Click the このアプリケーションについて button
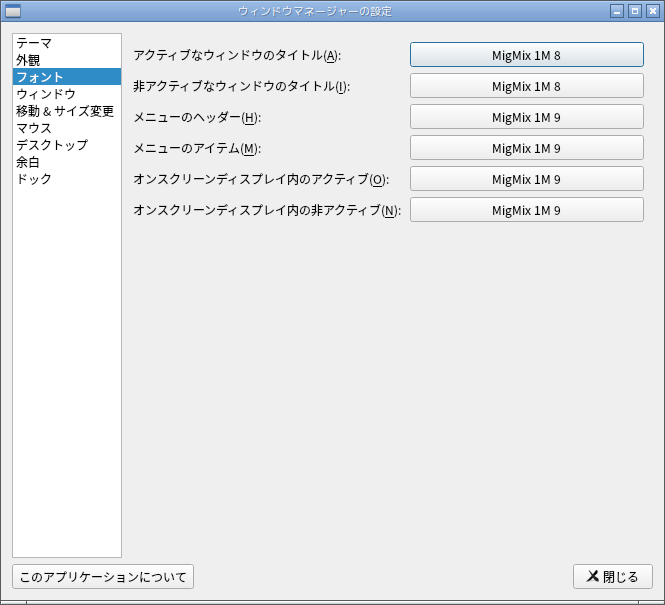This screenshot has width=665, height=605. (103, 577)
